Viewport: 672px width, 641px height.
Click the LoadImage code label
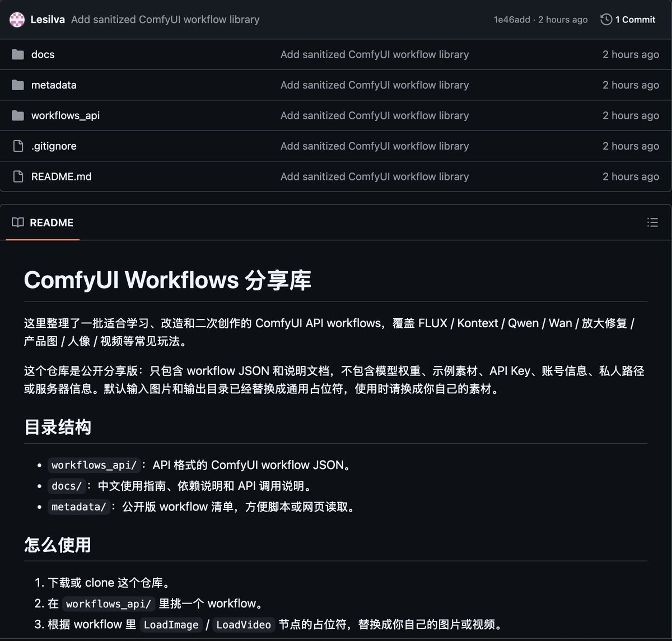pyautogui.click(x=171, y=625)
